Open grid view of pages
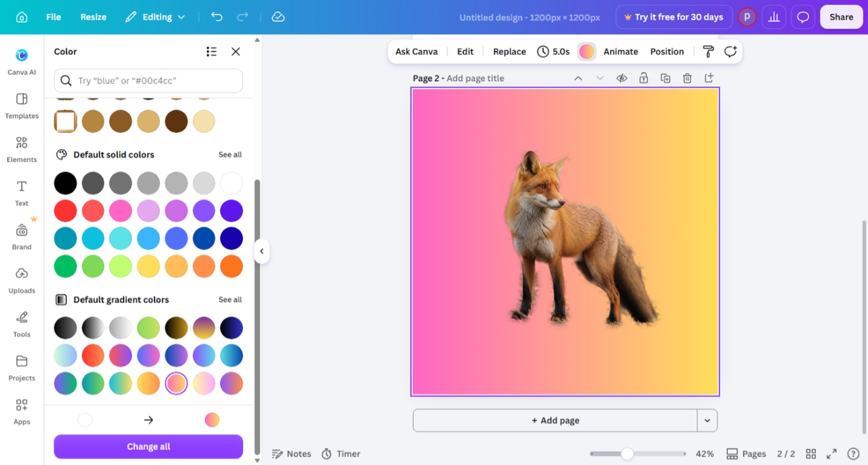The image size is (868, 465). (x=811, y=453)
